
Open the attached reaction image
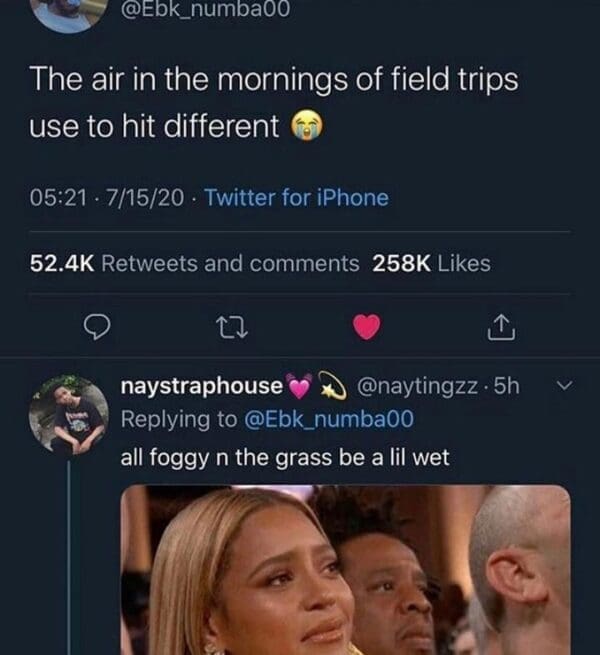pyautogui.click(x=345, y=569)
